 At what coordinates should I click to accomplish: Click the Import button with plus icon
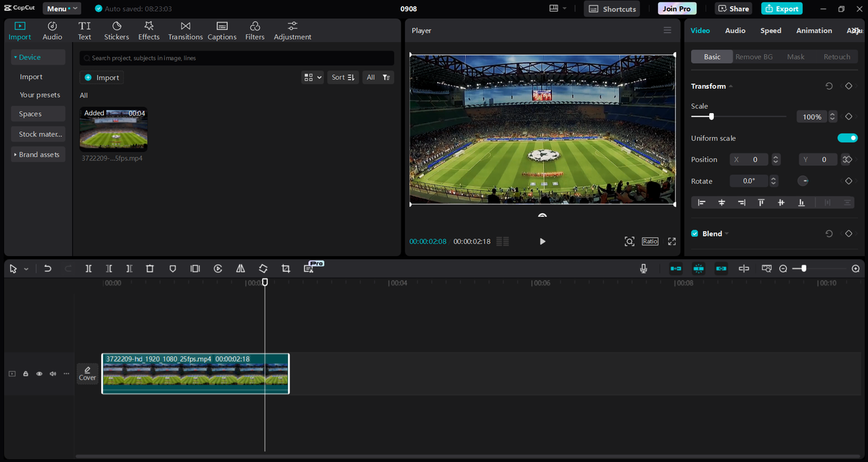102,77
